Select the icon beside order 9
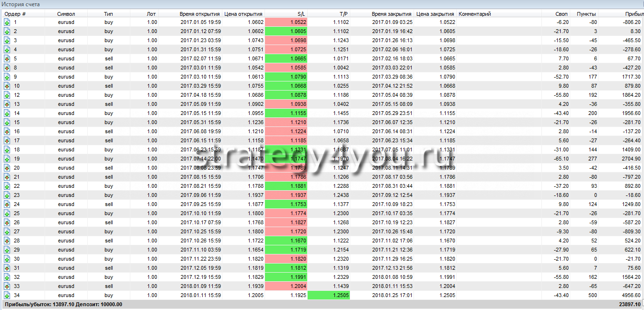Image resolution: width=644 pixels, height=310 pixels. [7, 77]
